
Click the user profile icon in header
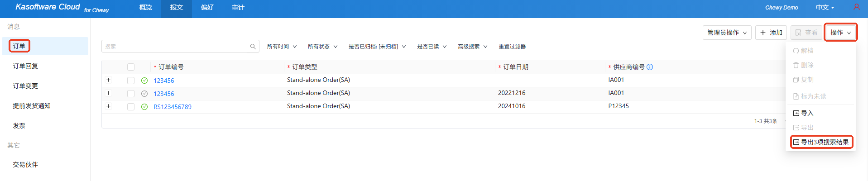coord(856,7)
